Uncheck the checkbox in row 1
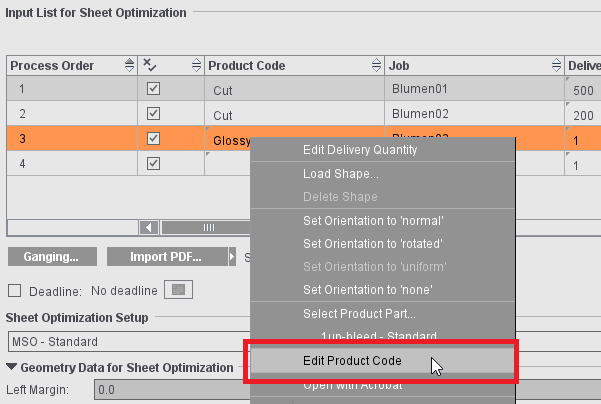The width and height of the screenshot is (601, 404). 153,90
